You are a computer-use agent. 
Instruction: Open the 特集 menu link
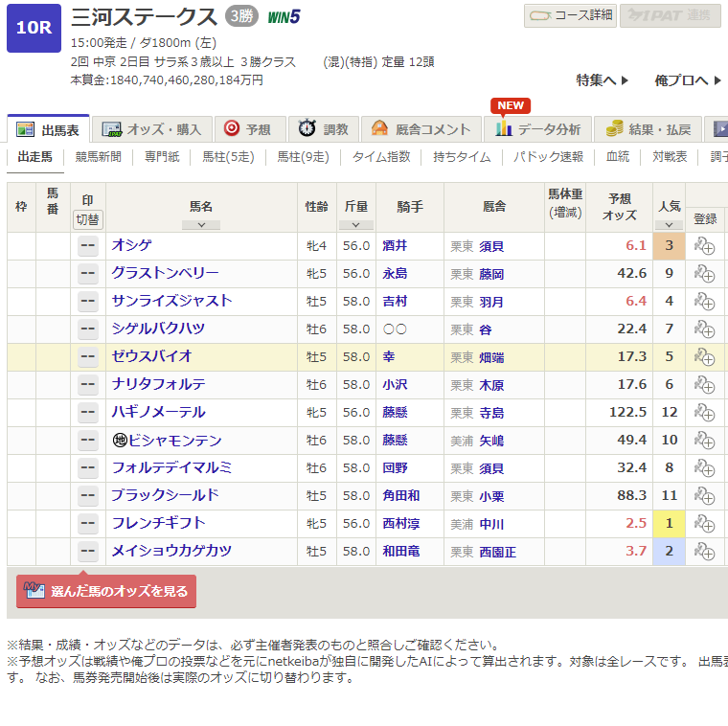tap(603, 80)
